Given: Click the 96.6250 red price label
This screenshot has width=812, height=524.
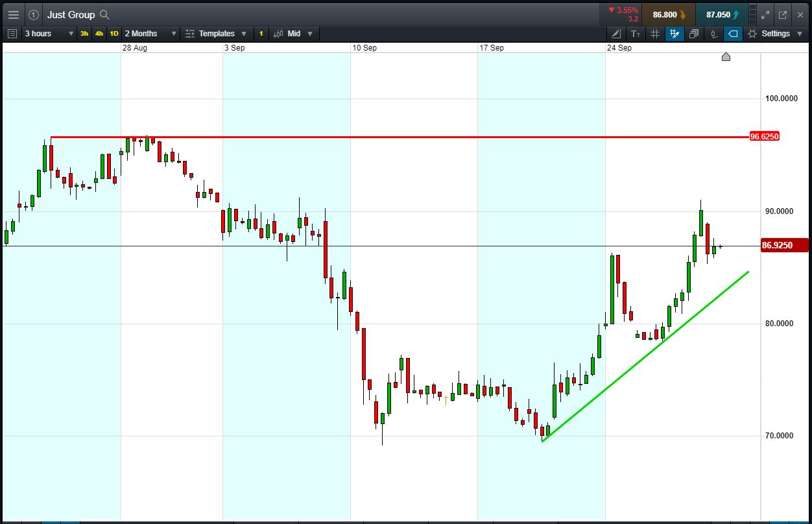Looking at the screenshot, I should pos(764,137).
